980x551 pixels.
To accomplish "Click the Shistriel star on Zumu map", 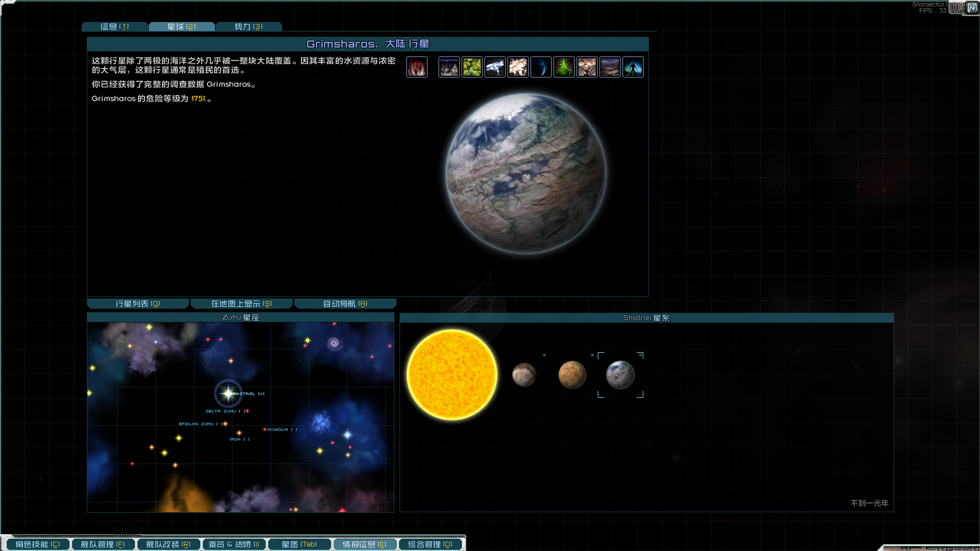I will (228, 393).
